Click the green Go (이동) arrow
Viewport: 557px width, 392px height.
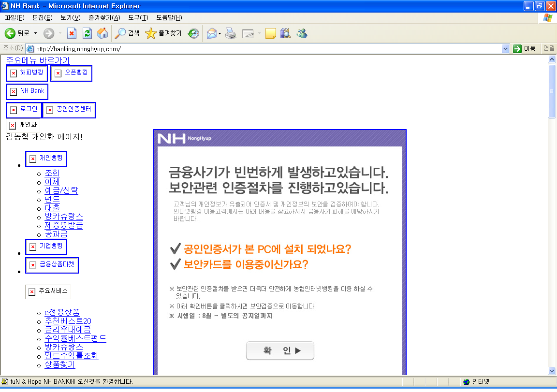tap(517, 49)
